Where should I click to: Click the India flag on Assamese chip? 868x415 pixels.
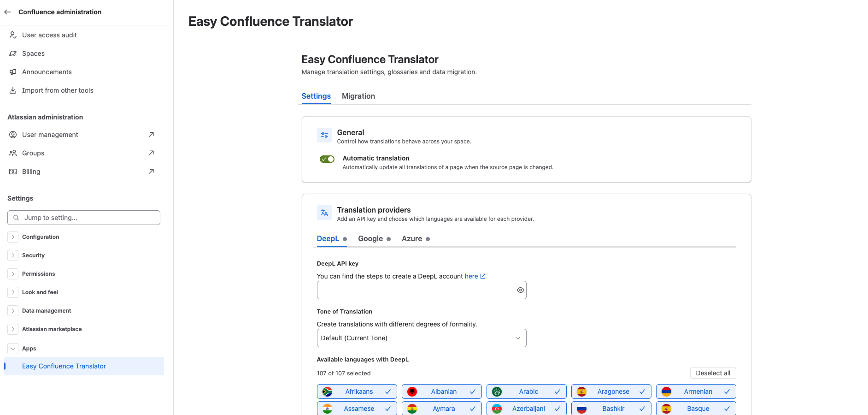328,409
